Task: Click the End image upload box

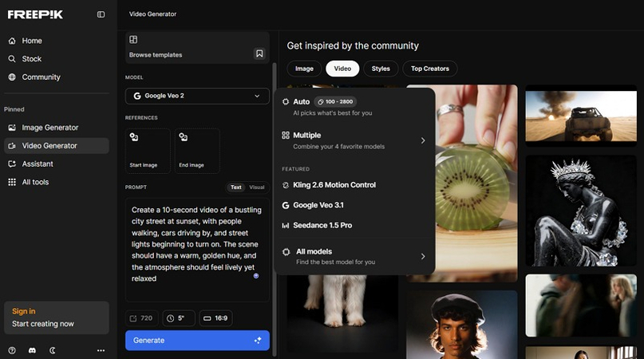Action: (x=196, y=151)
